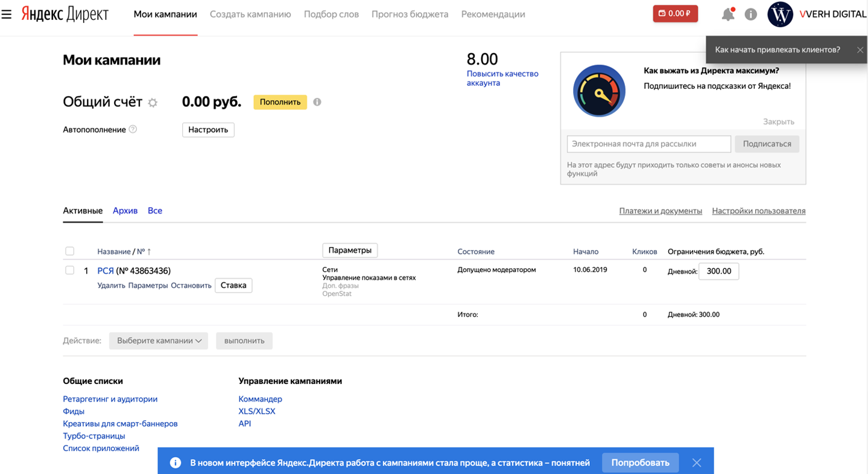Viewport: 868px width, 474px height.
Task: Open Рекомендации section
Action: [493, 14]
